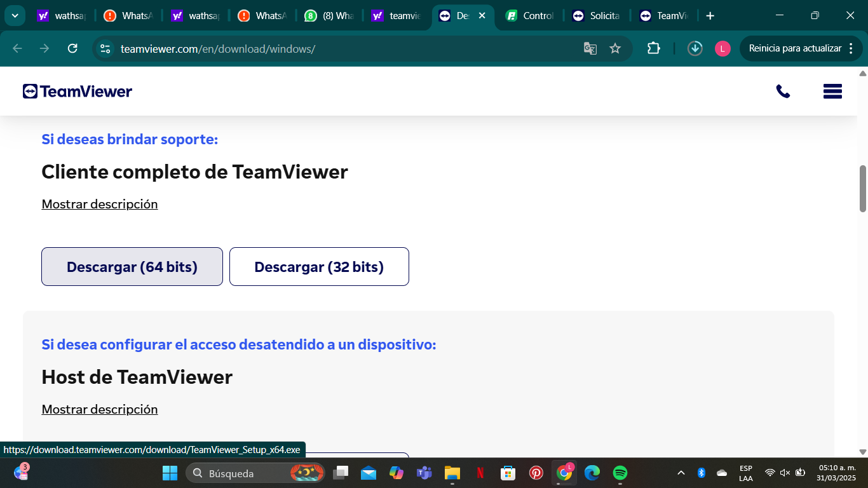The image size is (868, 488).
Task: Switch to the TeamVi tab
Action: click(x=664, y=16)
